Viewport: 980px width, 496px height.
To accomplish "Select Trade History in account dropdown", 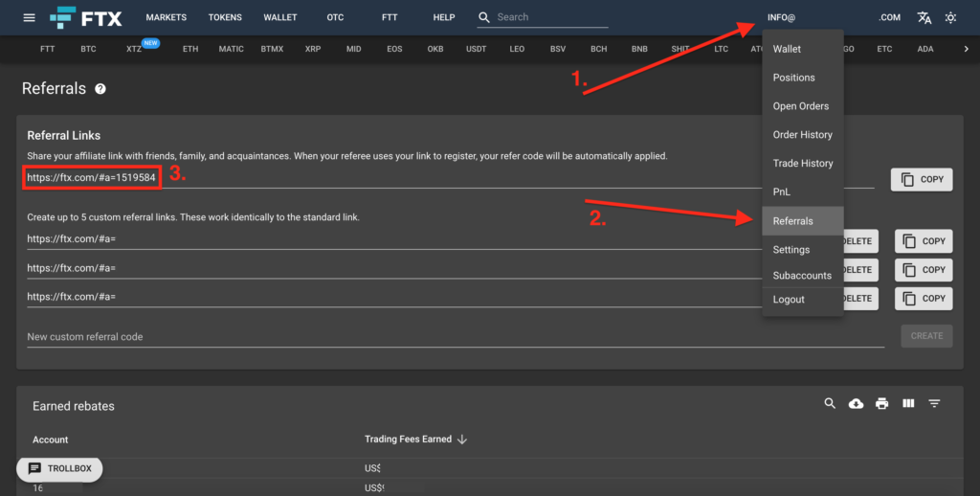I will (x=803, y=163).
